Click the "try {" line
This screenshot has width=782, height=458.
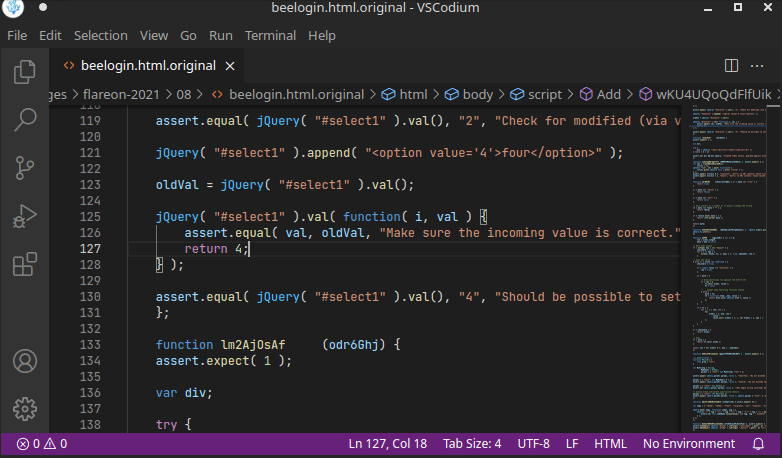(174, 425)
